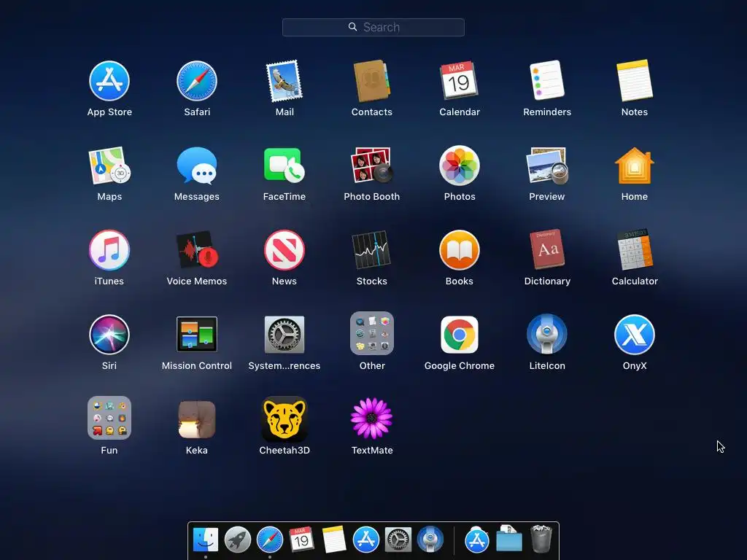The height and width of the screenshot is (560, 747).
Task: Launch iTunes
Action: (x=109, y=250)
